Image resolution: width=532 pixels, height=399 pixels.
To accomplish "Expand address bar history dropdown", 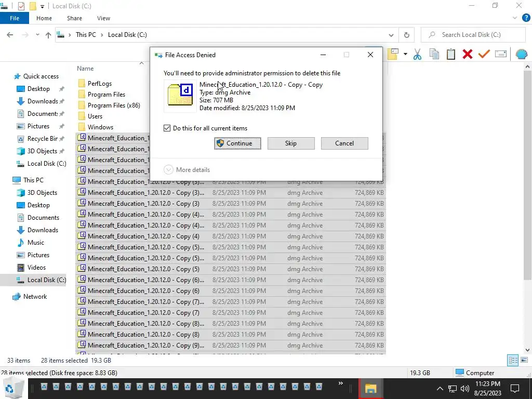I will [x=391, y=35].
